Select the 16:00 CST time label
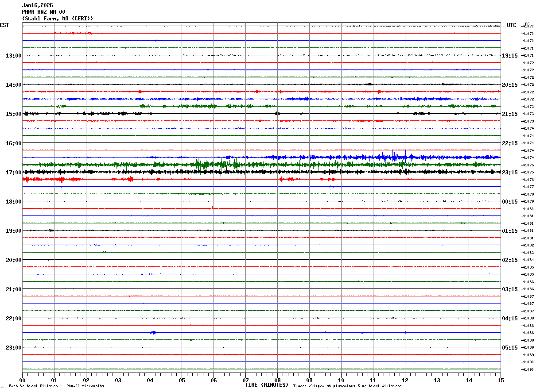 tap(13, 143)
